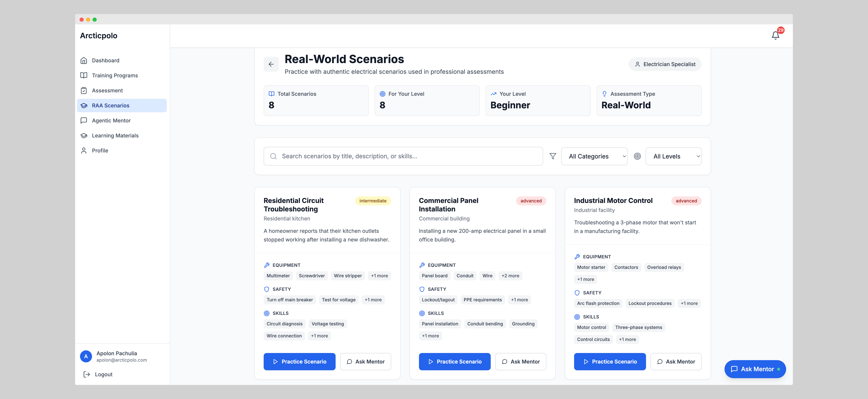Click the Profile person icon
Image resolution: width=868 pixels, height=399 pixels.
pos(84,151)
